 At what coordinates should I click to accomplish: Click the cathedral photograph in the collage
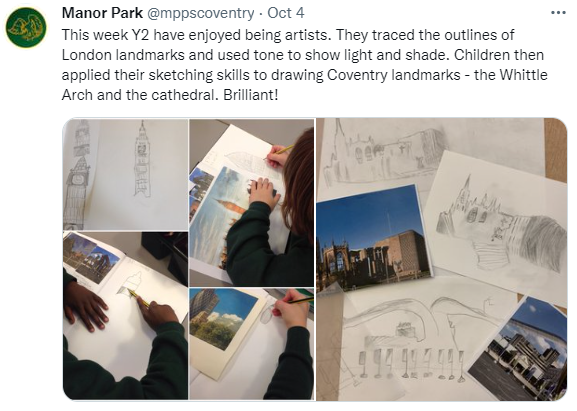coord(374,239)
